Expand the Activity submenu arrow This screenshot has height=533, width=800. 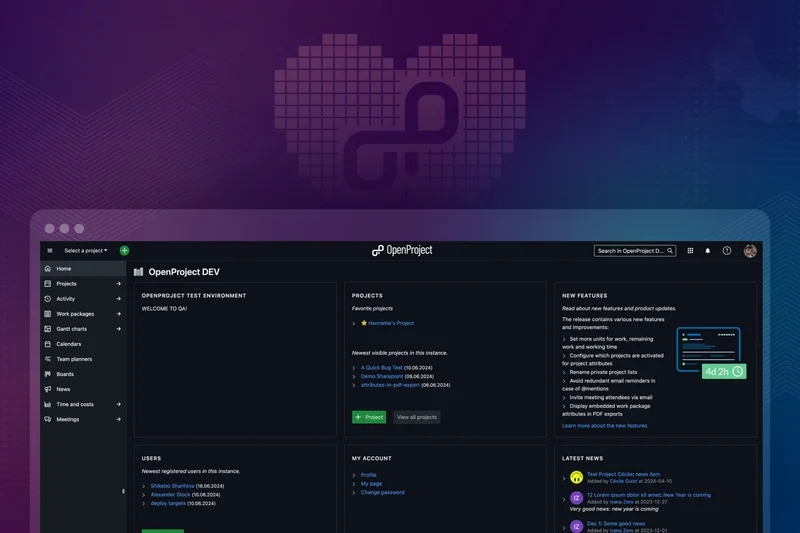pos(118,299)
